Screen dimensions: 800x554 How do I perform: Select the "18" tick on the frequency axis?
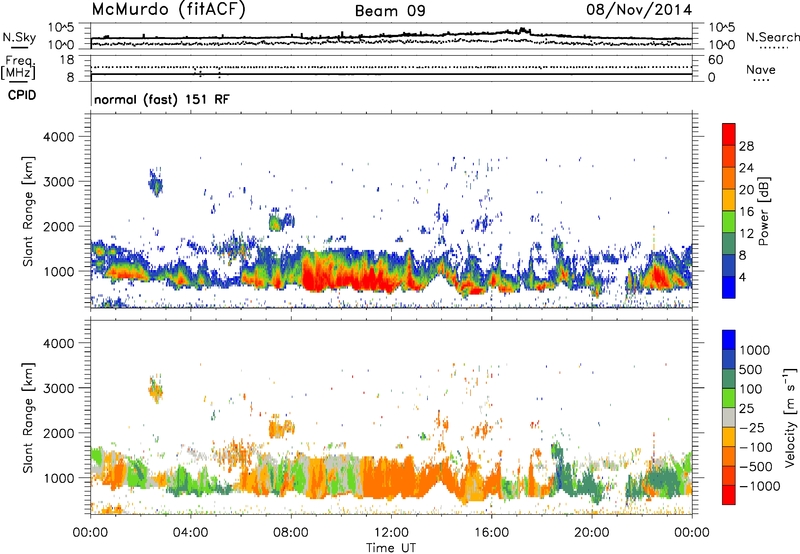pyautogui.click(x=67, y=60)
